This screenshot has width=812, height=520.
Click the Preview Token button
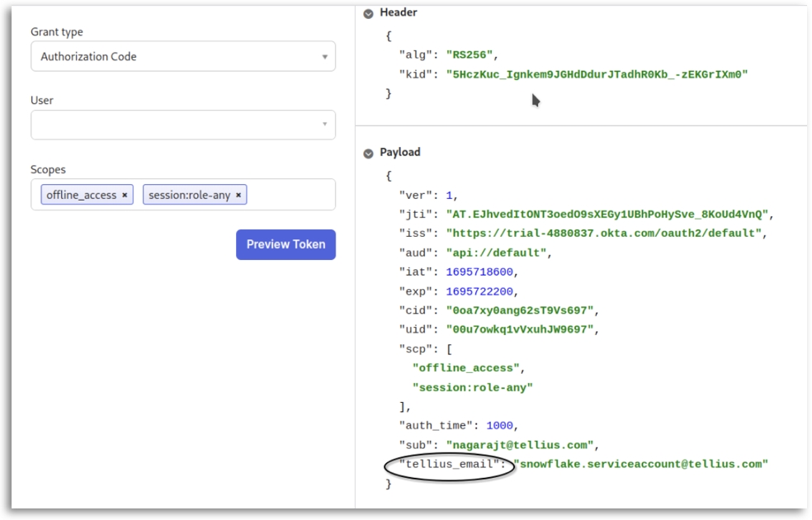[x=286, y=244]
